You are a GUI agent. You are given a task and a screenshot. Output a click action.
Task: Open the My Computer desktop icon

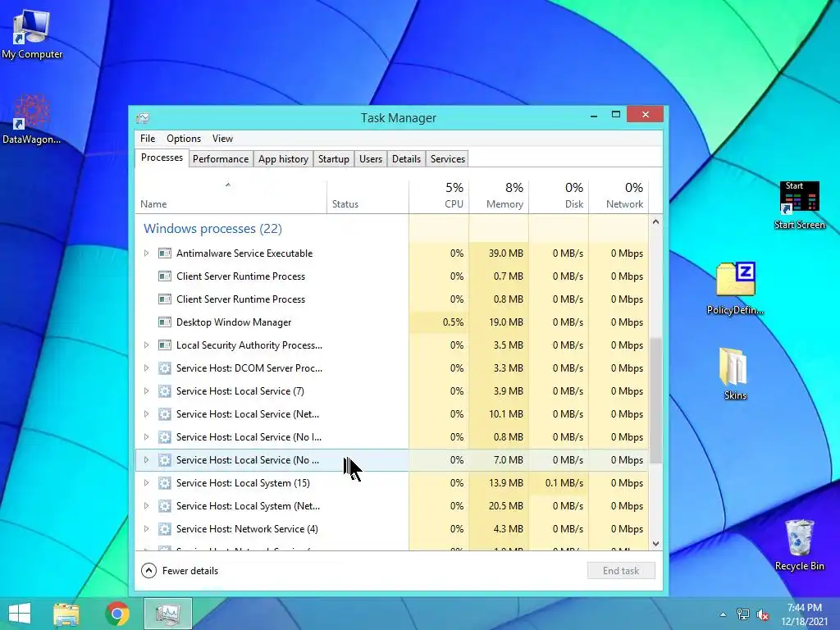coord(31,34)
